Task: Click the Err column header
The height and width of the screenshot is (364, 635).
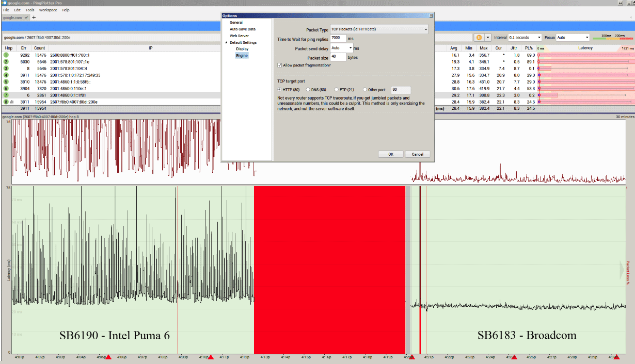Action: click(24, 48)
